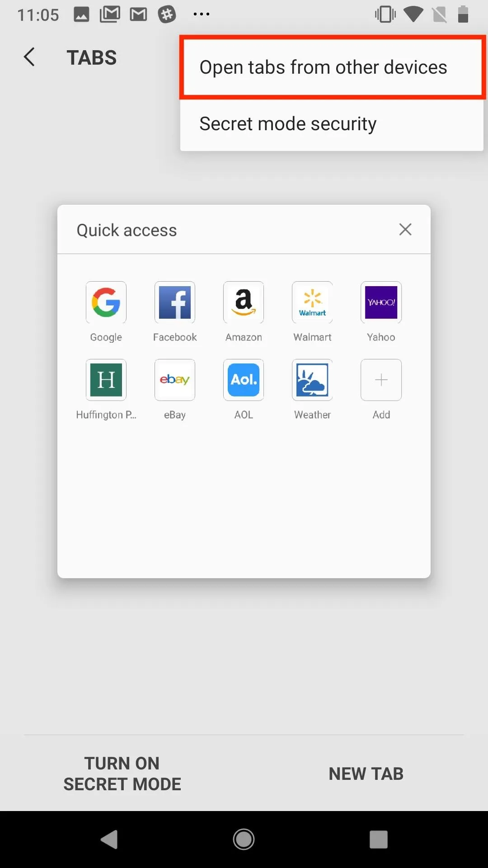
Task: Open the Yahoo shortcut icon
Action: click(x=381, y=302)
